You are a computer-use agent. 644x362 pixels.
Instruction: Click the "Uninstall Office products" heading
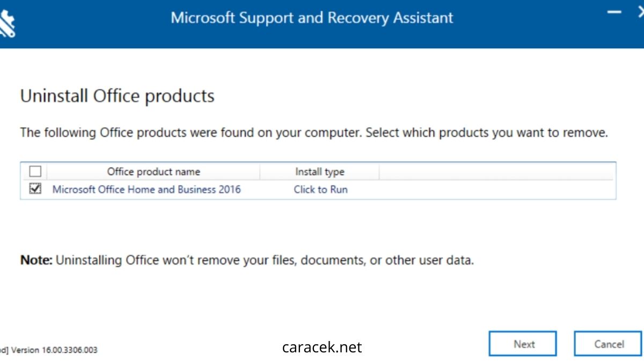[117, 97]
